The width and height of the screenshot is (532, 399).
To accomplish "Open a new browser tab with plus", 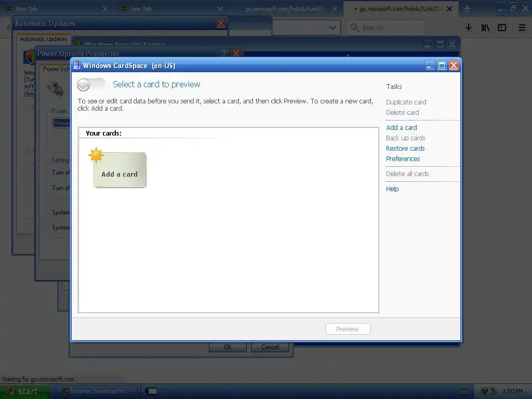I will 467,9.
